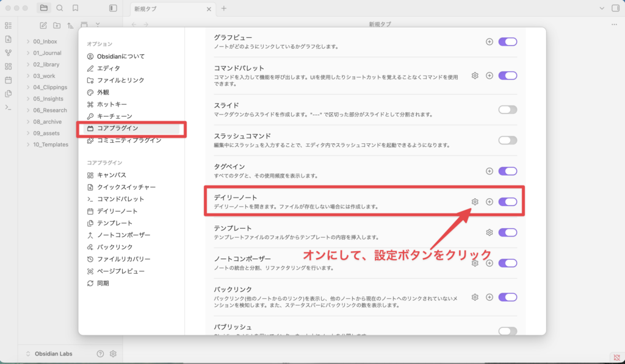
Task: Toggle the バックリンク plugin switch
Action: point(508,297)
